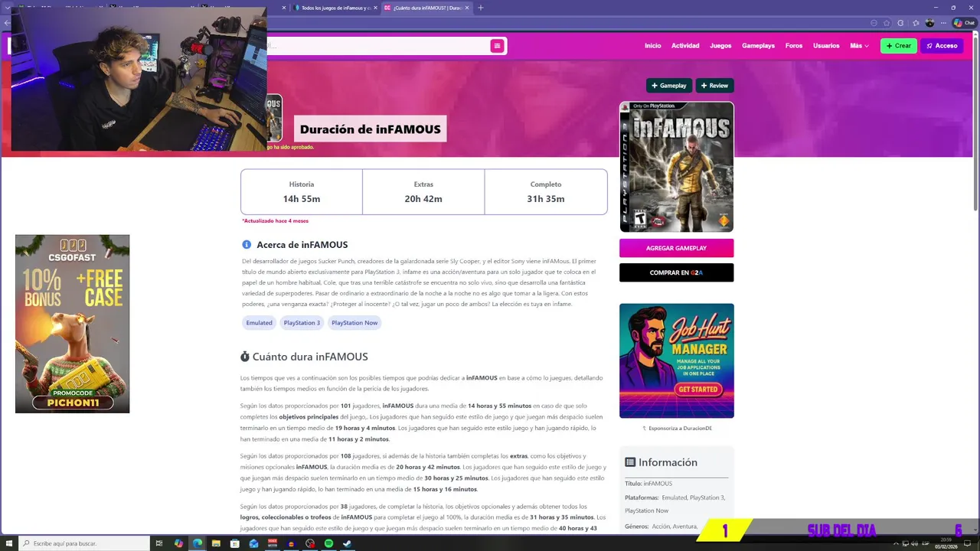Open Usuarios in the navigation bar
This screenshot has width=980, height=551.
point(826,46)
